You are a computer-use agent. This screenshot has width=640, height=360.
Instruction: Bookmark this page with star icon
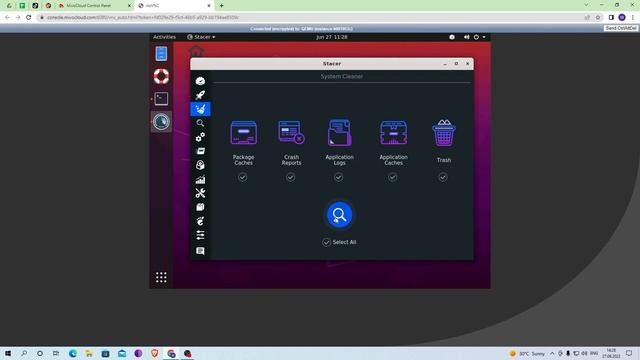tap(598, 18)
